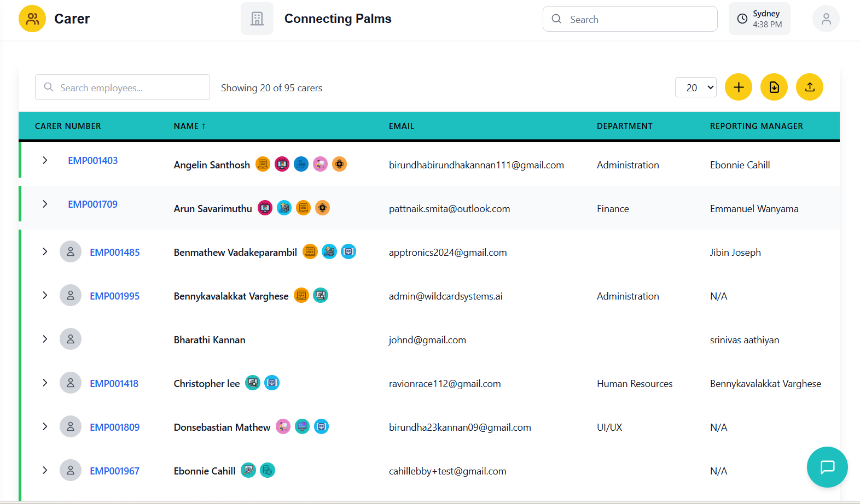Expand the Angelin Santhosh row

(x=45, y=160)
